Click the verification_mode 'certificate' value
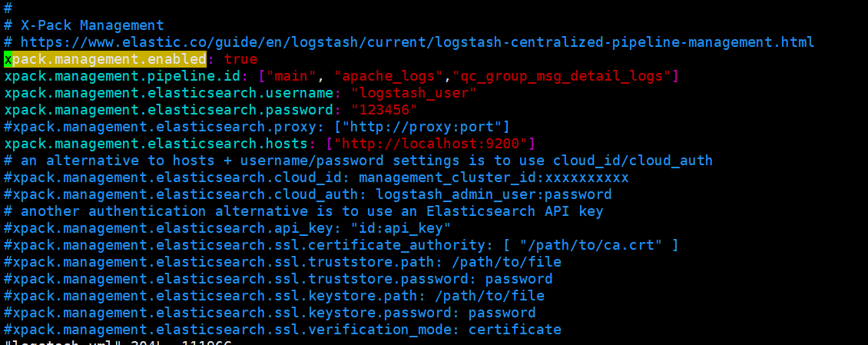This screenshot has width=868, height=345. point(515,330)
